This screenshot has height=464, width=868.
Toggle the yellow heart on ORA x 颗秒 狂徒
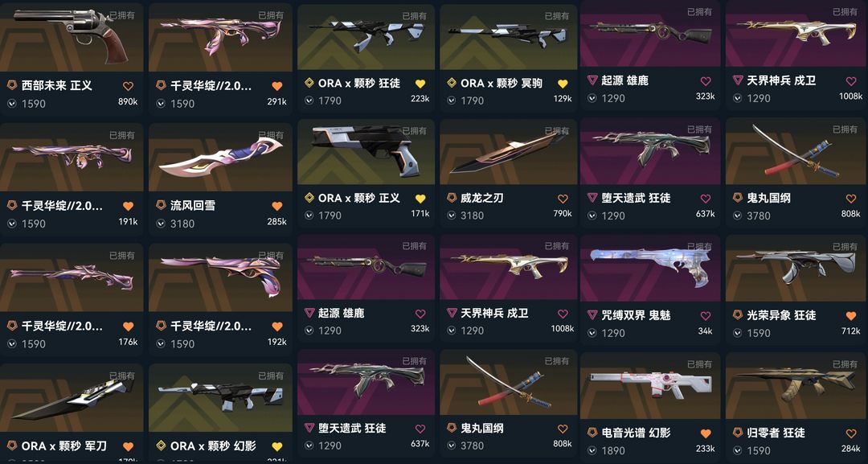[x=420, y=84]
